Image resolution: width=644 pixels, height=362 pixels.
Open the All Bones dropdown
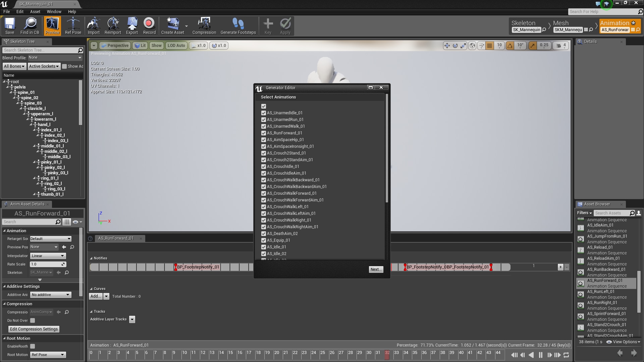tap(14, 66)
